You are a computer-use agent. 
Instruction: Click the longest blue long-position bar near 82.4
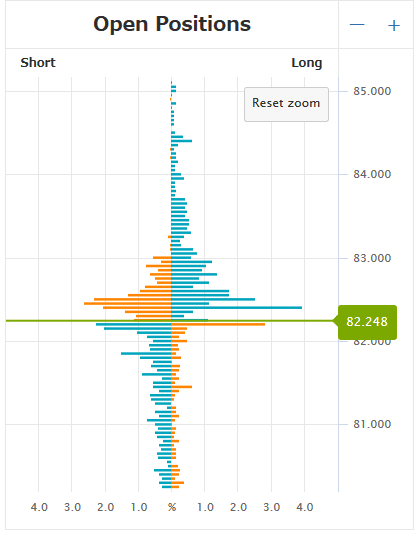coord(237,308)
